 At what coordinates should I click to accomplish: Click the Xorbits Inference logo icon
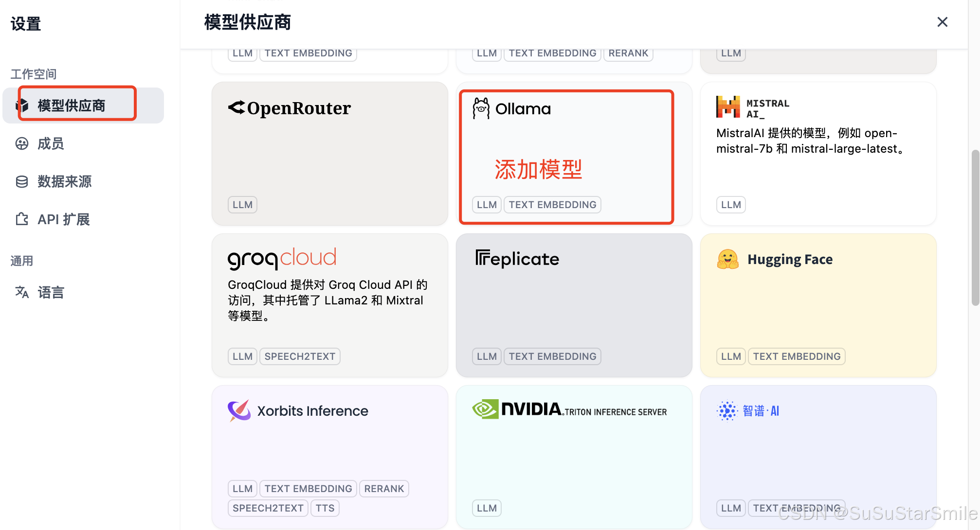click(x=239, y=411)
